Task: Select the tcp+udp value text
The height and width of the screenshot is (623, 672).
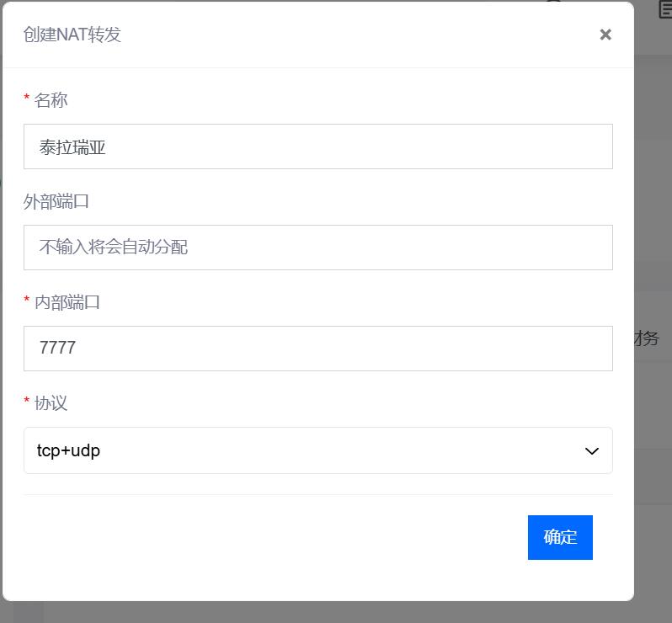Action: tap(68, 450)
